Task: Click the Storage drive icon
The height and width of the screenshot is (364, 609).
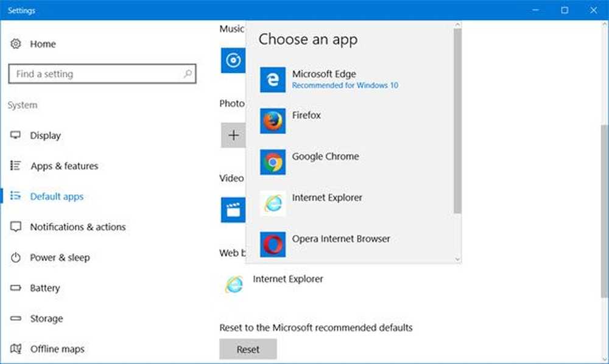Action: (16, 318)
